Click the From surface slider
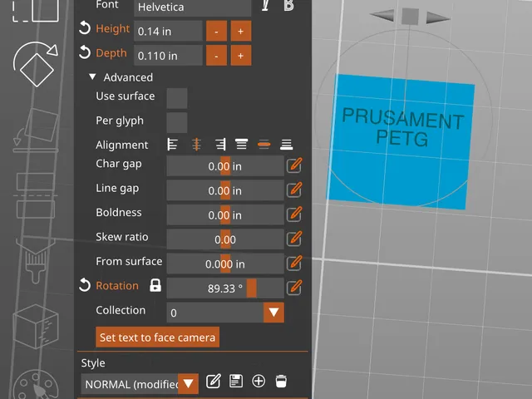The image size is (532, 399). (x=225, y=264)
